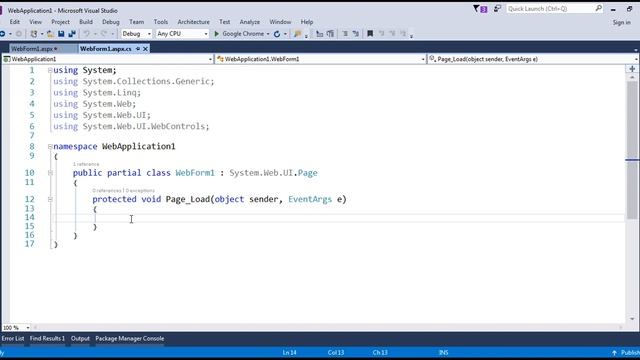This screenshot has width=640, height=360.
Task: Collapse the WebForm1 class block
Action: [x=50, y=173]
